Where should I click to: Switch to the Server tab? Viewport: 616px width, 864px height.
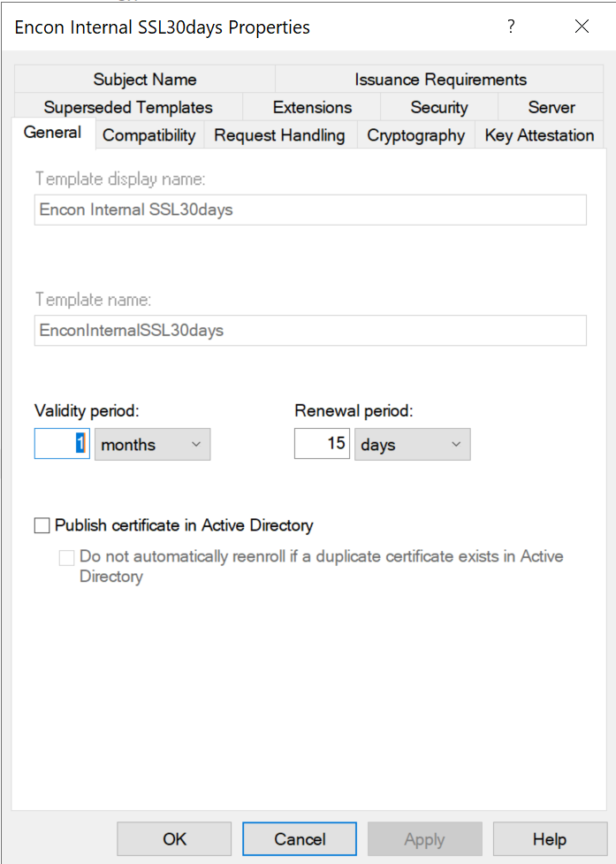(550, 107)
